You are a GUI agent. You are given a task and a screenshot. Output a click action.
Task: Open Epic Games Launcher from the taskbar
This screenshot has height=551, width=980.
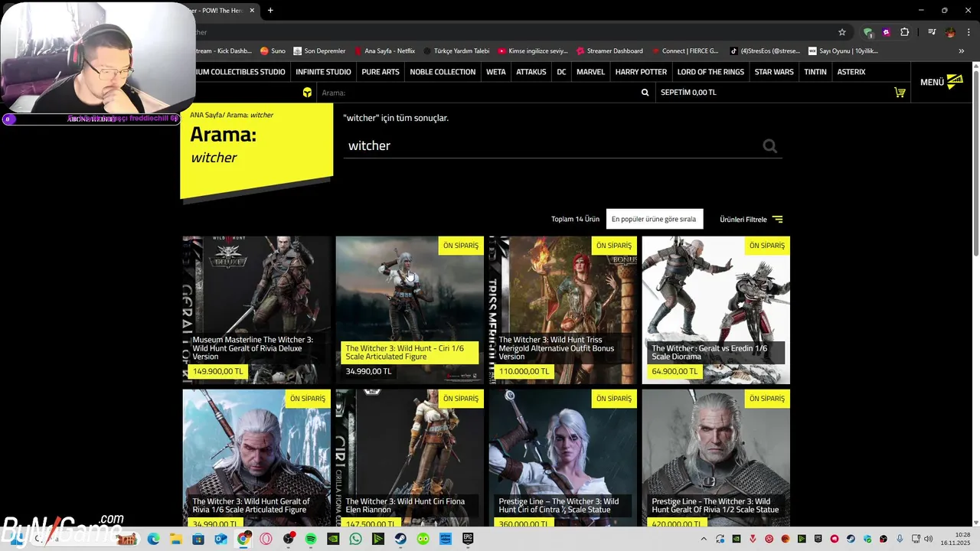(468, 539)
